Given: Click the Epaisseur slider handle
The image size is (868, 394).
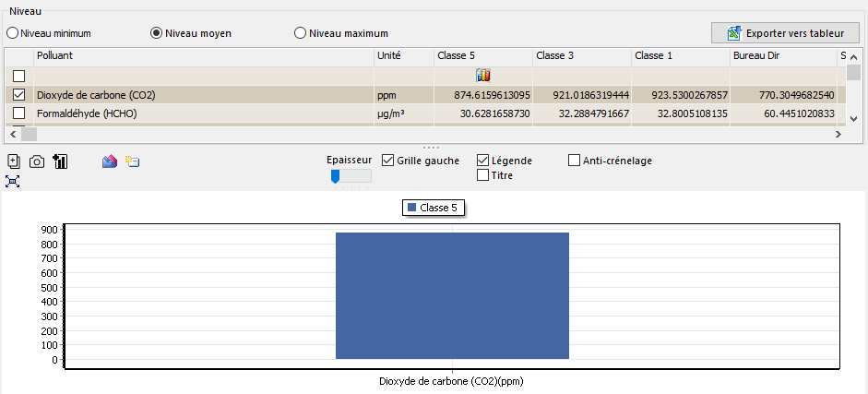Looking at the screenshot, I should point(335,176).
